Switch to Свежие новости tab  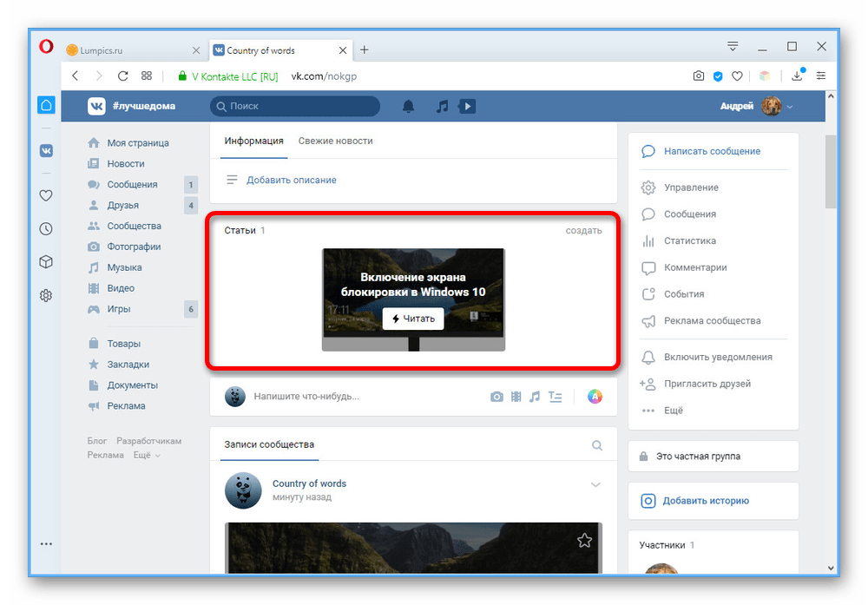[335, 141]
